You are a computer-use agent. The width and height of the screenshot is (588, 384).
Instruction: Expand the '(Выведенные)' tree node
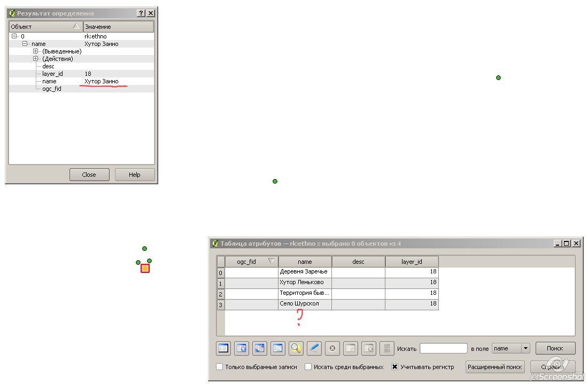(x=36, y=51)
